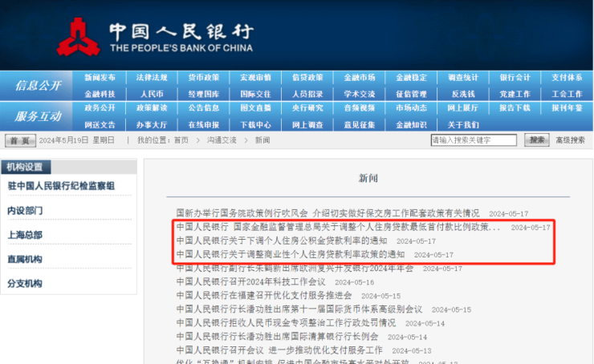Viewport: 594px width, 364px height.
Task: Open 征信管理 section
Action: click(x=411, y=95)
